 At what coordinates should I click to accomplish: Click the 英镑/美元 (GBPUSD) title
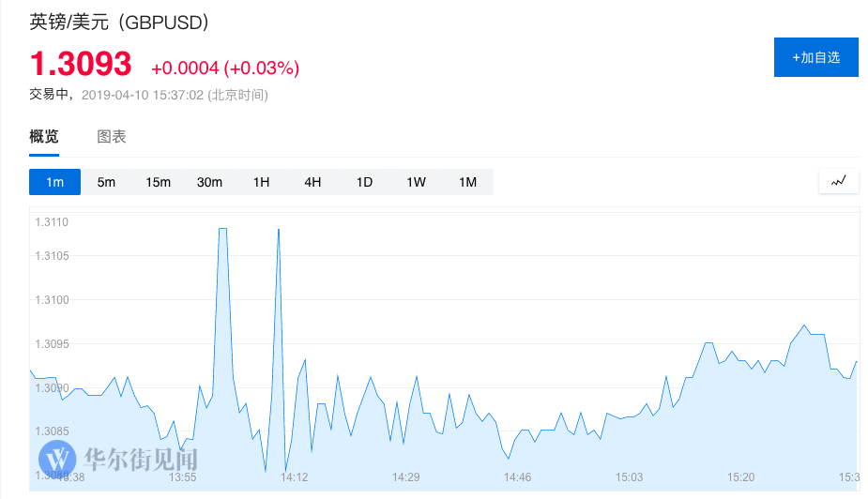click(x=119, y=22)
